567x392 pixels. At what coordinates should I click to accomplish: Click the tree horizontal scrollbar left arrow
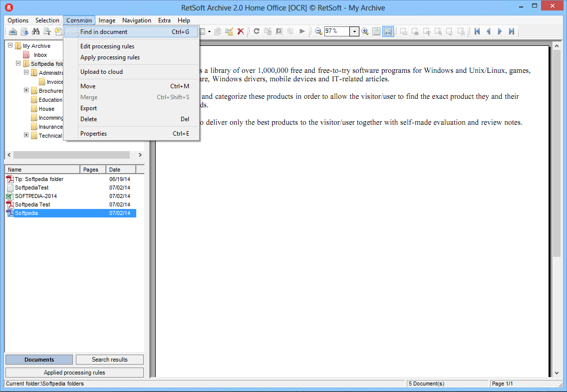(x=9, y=155)
